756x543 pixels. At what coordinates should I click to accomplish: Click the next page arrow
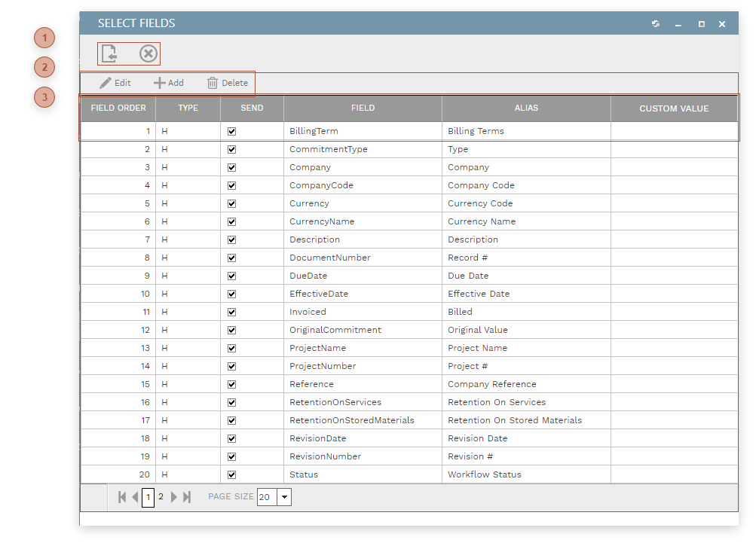173,497
